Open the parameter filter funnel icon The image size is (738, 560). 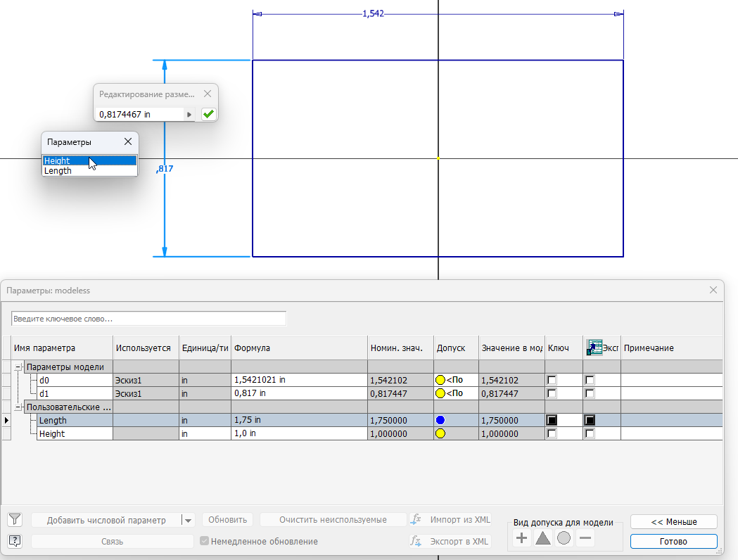pos(15,519)
